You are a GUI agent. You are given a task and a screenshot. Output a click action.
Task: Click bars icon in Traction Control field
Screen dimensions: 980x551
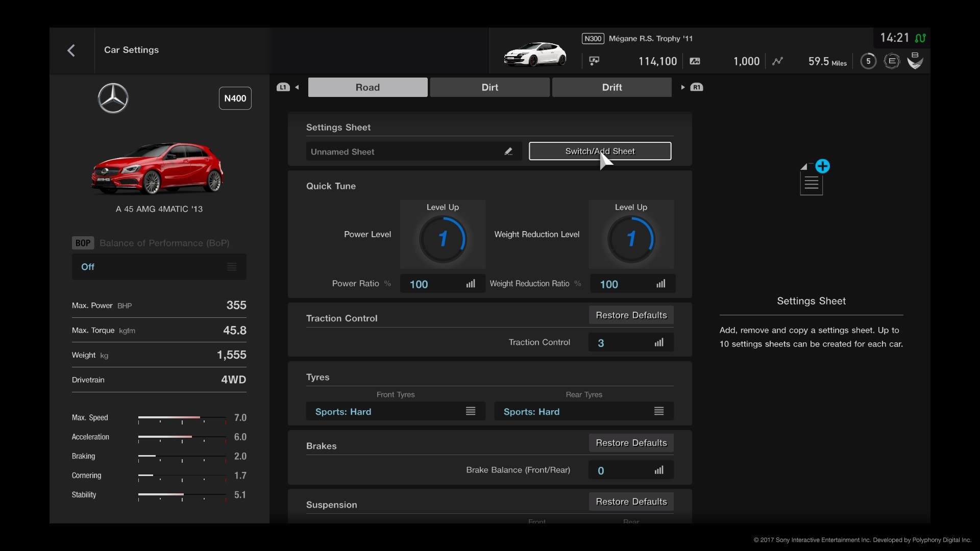(659, 342)
